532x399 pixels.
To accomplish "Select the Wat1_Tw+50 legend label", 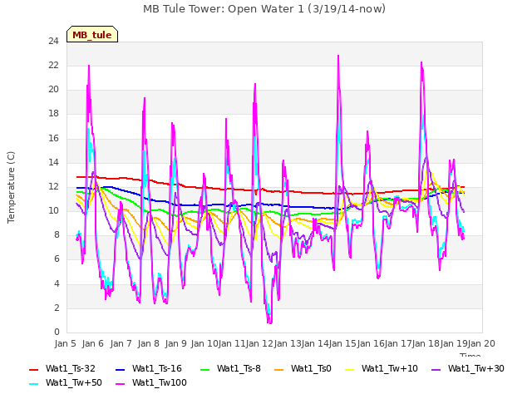I will coord(74,383).
